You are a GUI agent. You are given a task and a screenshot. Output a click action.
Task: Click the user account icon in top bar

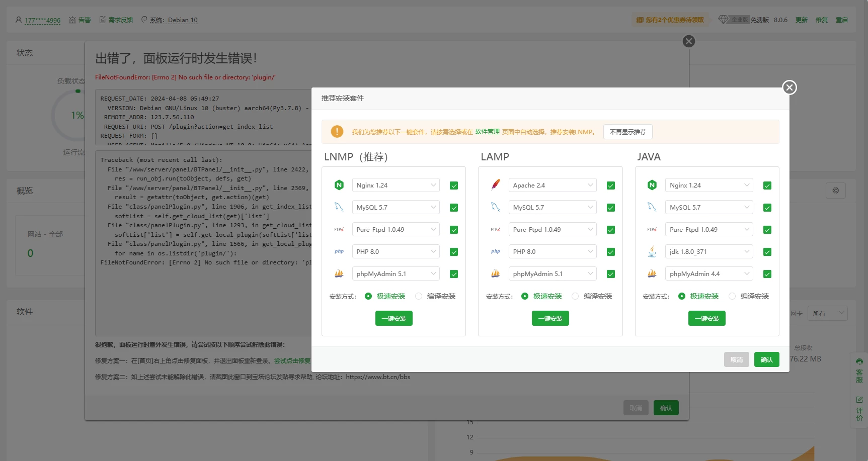coord(19,20)
